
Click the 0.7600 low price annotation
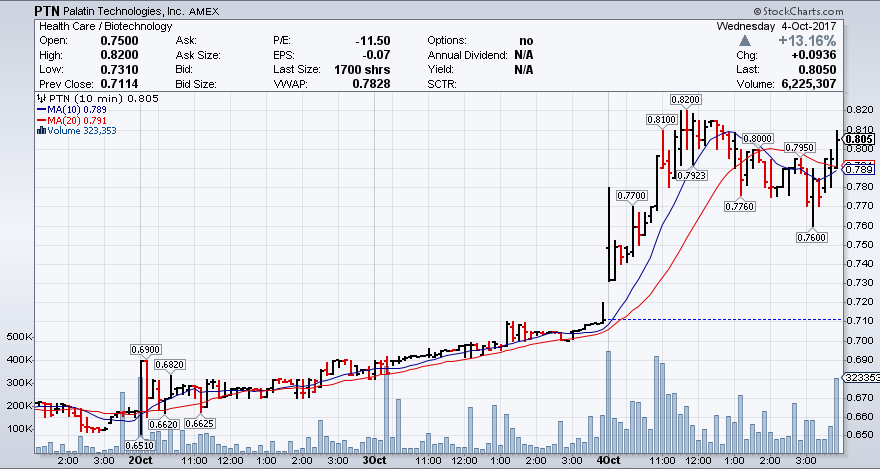coord(811,238)
